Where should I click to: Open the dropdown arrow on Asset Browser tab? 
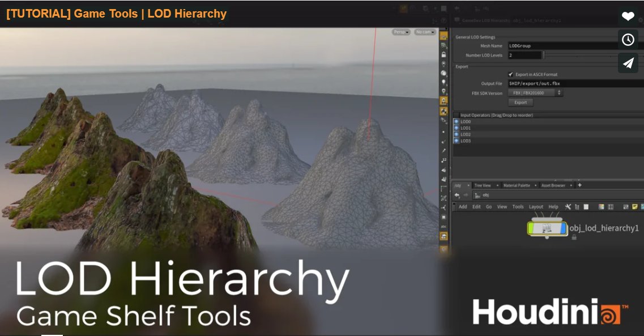[x=571, y=186]
